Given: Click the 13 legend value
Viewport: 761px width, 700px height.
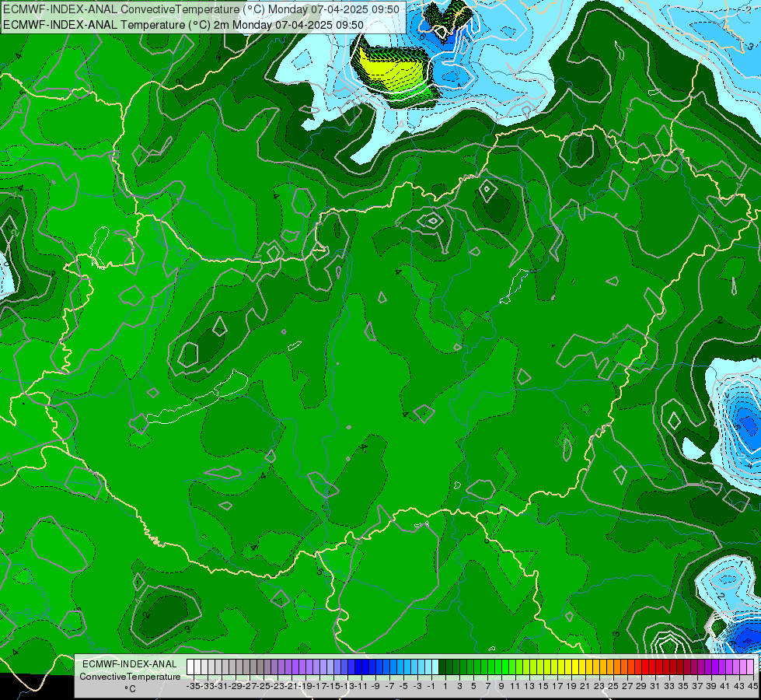Looking at the screenshot, I should [529, 686].
